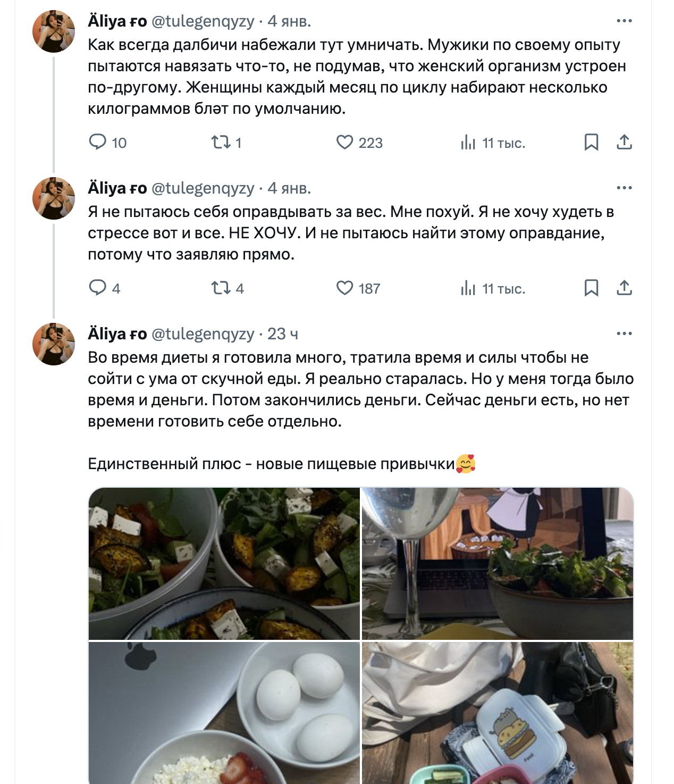This screenshot has width=674, height=784.
Task: Retweet the second tweet with 4 reposts
Action: pos(220,288)
